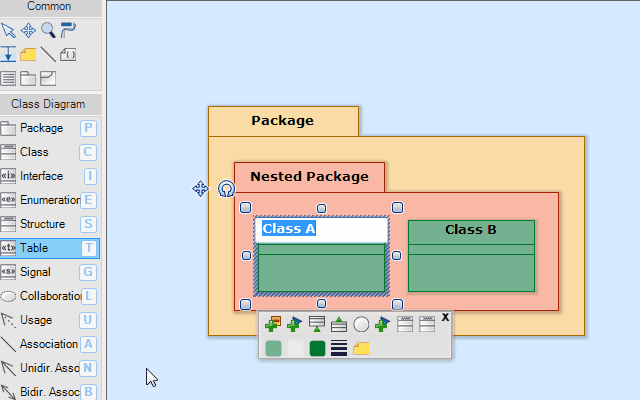The image size is (640, 400).
Task: Pick the light gray color swatch
Action: 295,349
